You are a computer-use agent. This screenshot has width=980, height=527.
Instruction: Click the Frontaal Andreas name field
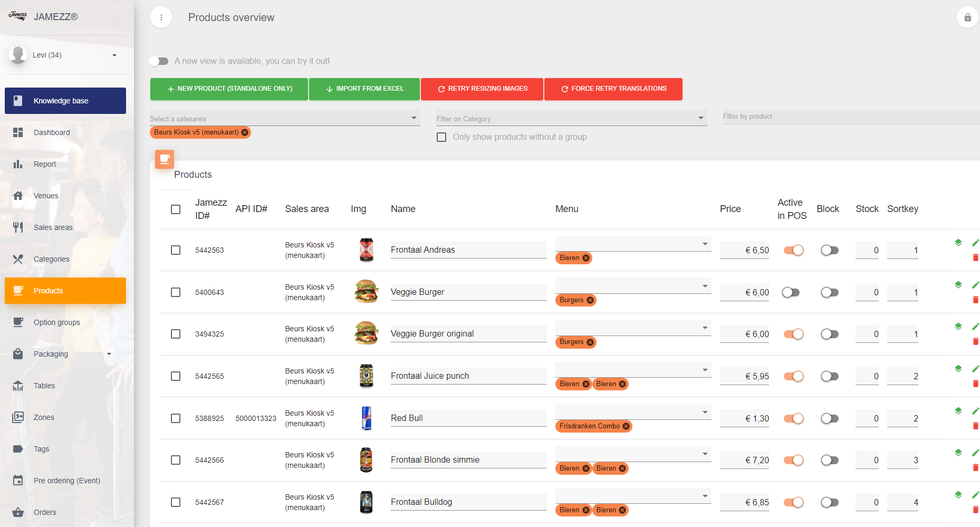click(x=468, y=250)
